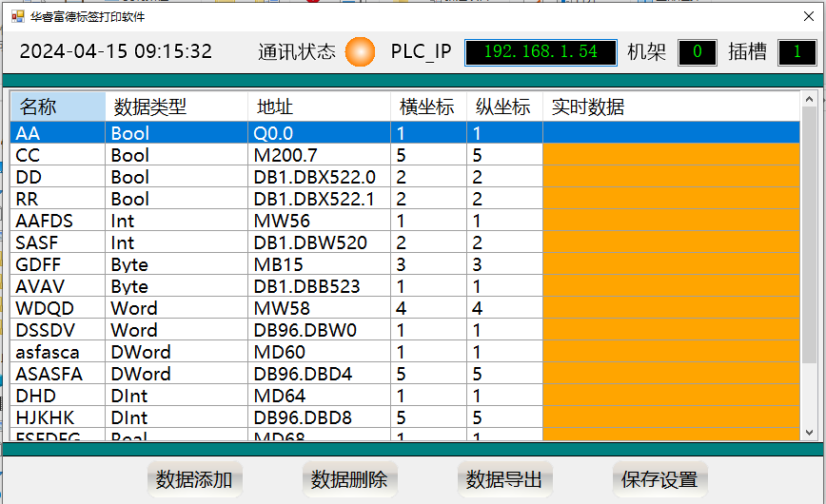Viewport: 826px width, 504px height.
Task: Save settings using 保存设置 button
Action: pyautogui.click(x=659, y=480)
